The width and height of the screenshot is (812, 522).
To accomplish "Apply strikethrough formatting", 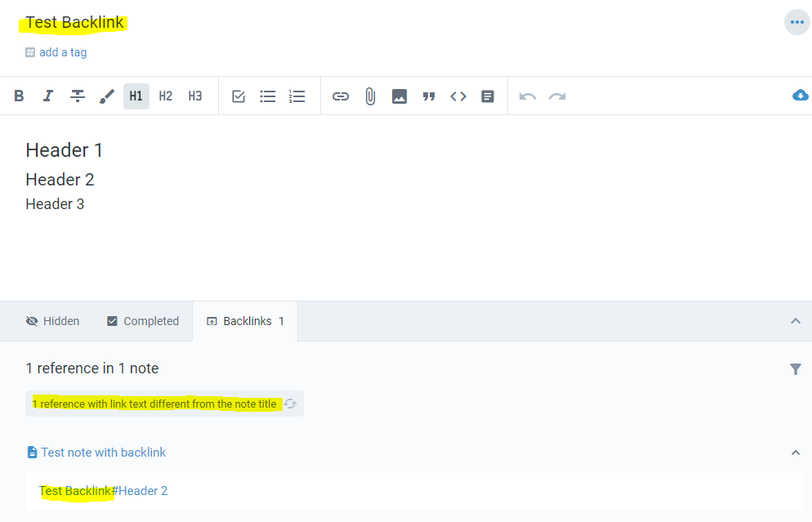I will click(78, 96).
